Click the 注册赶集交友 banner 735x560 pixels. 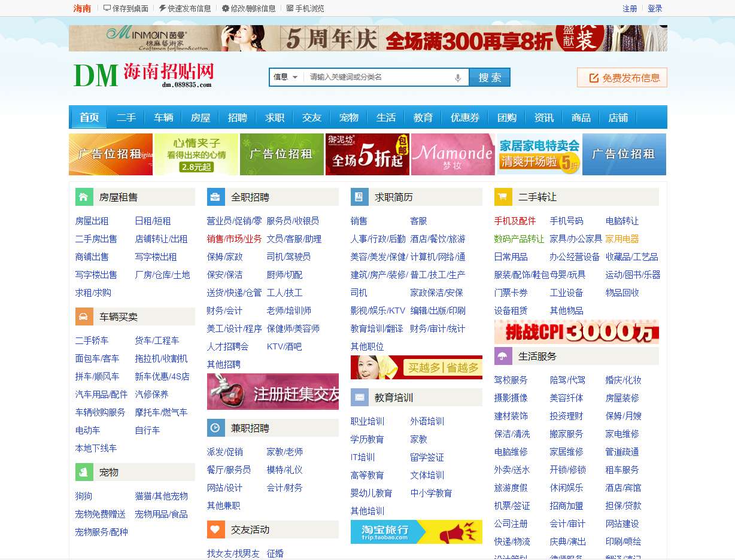(x=273, y=392)
